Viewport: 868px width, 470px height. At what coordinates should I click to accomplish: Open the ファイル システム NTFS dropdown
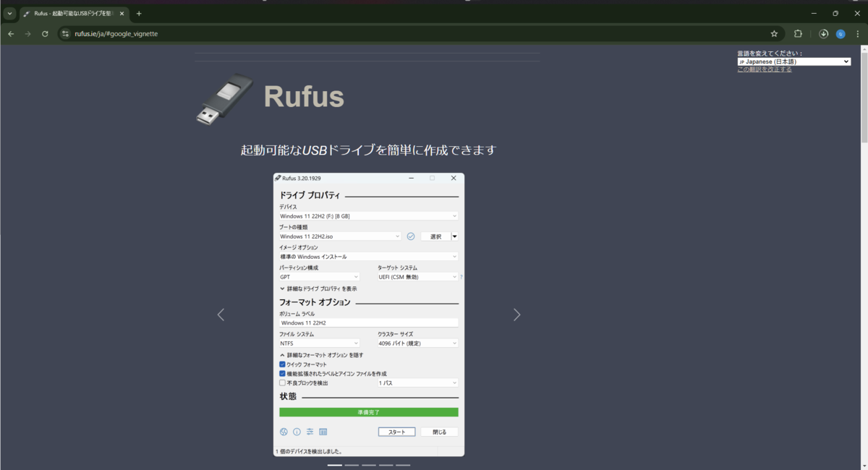tap(320, 343)
